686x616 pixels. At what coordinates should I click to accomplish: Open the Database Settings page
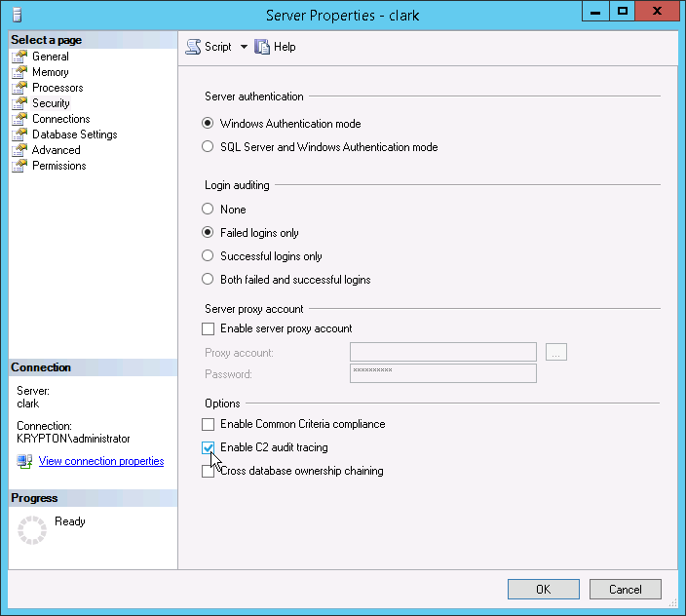(75, 135)
